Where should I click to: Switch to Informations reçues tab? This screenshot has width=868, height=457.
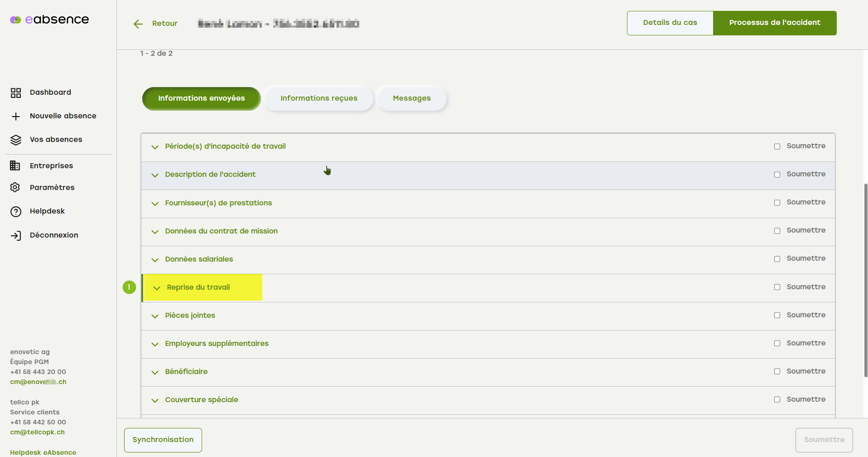318,98
